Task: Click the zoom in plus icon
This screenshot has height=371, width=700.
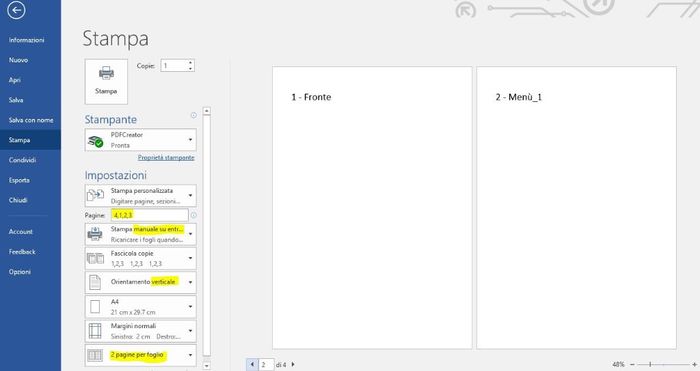Action: click(x=695, y=364)
